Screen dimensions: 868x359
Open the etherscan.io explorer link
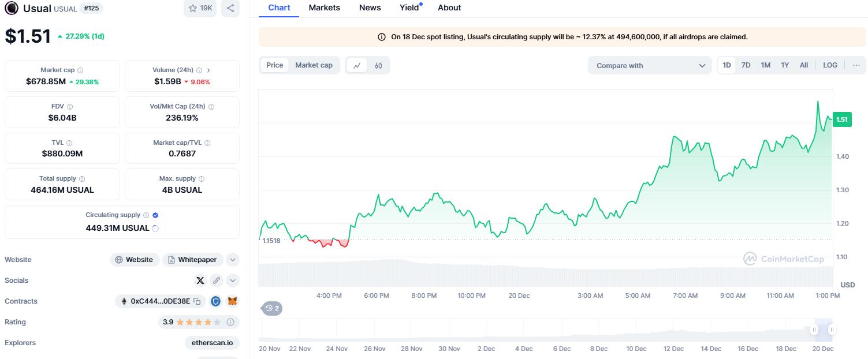point(212,343)
